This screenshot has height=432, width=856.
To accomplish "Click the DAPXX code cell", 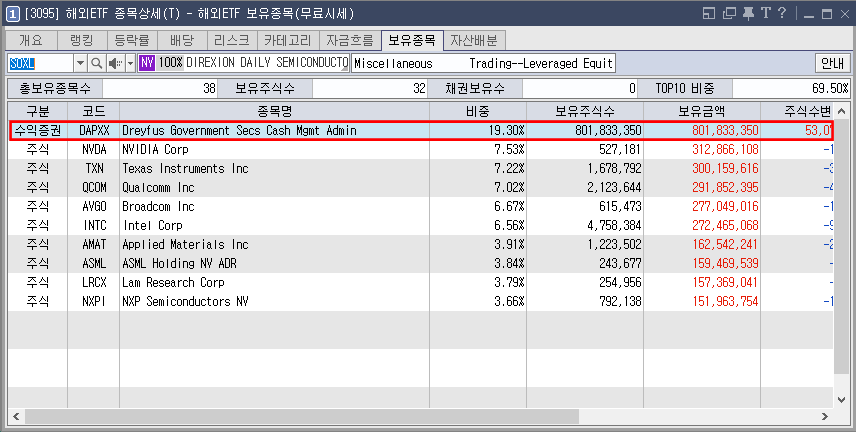I will (94, 131).
